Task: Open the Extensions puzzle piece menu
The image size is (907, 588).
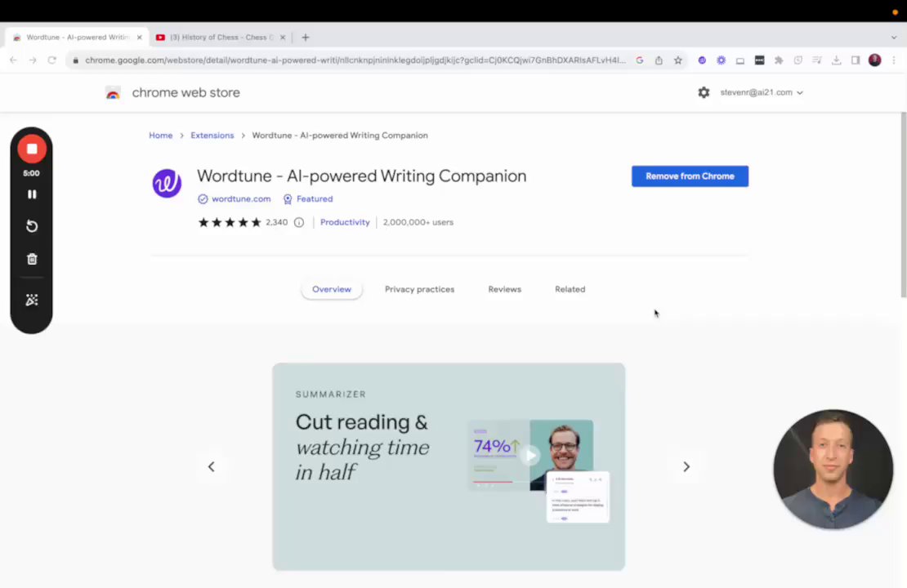Action: coord(779,60)
